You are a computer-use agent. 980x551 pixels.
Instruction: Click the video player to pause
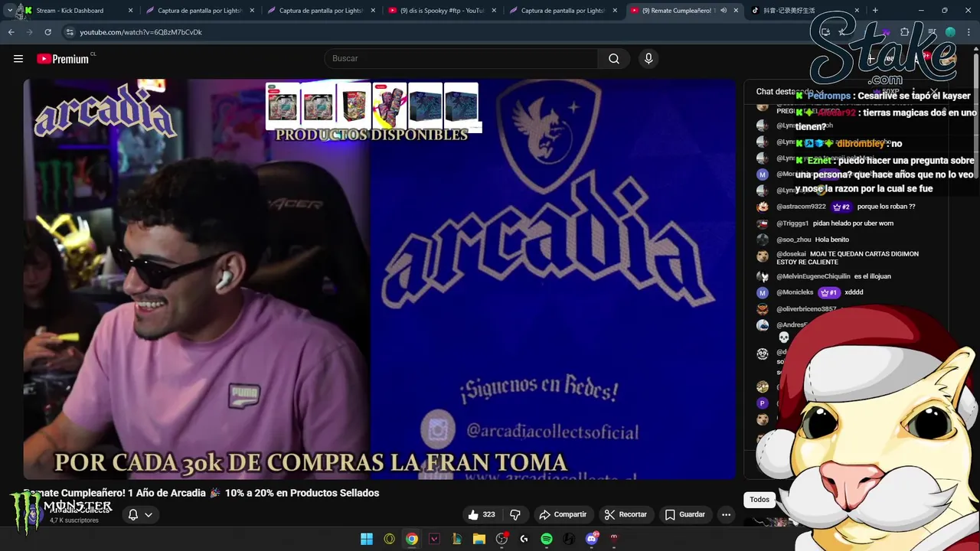(x=379, y=279)
